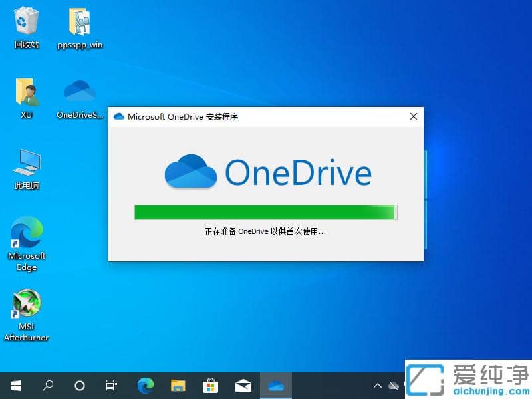Launch OneDrive from the taskbar
The height and width of the screenshot is (399, 532).
275,385
